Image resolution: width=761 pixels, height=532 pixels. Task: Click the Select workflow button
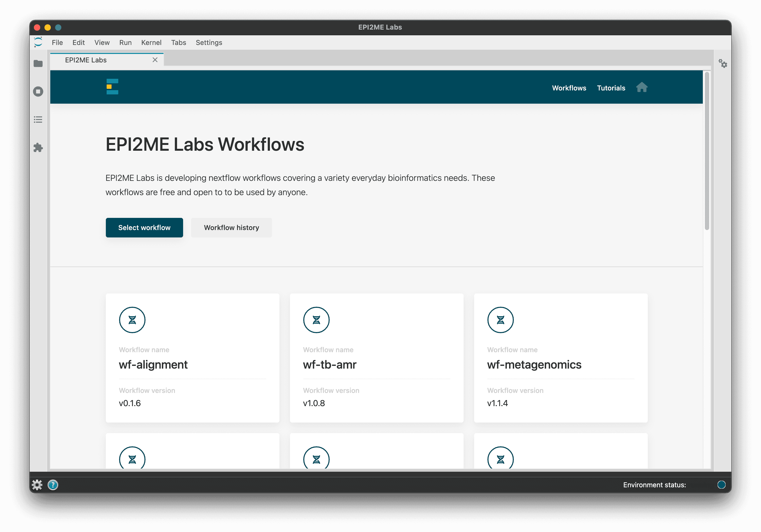(x=144, y=228)
